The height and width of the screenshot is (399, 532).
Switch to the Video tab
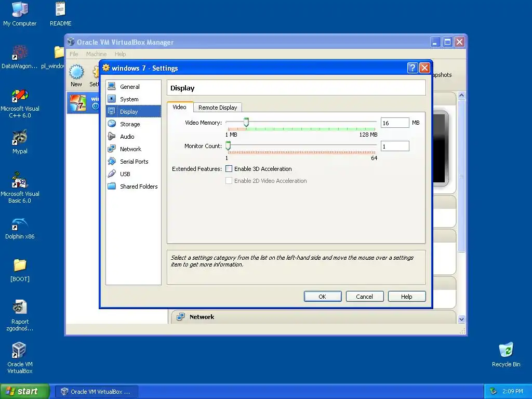click(179, 107)
